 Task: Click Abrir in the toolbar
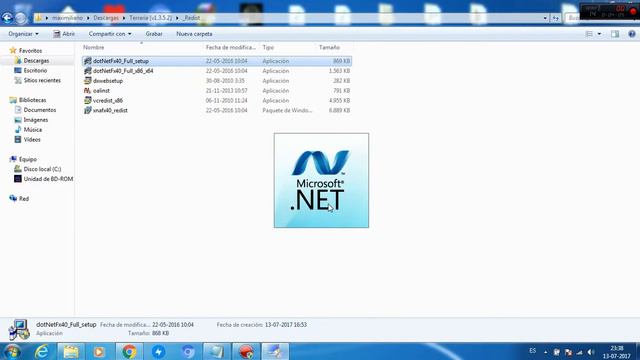(x=64, y=34)
